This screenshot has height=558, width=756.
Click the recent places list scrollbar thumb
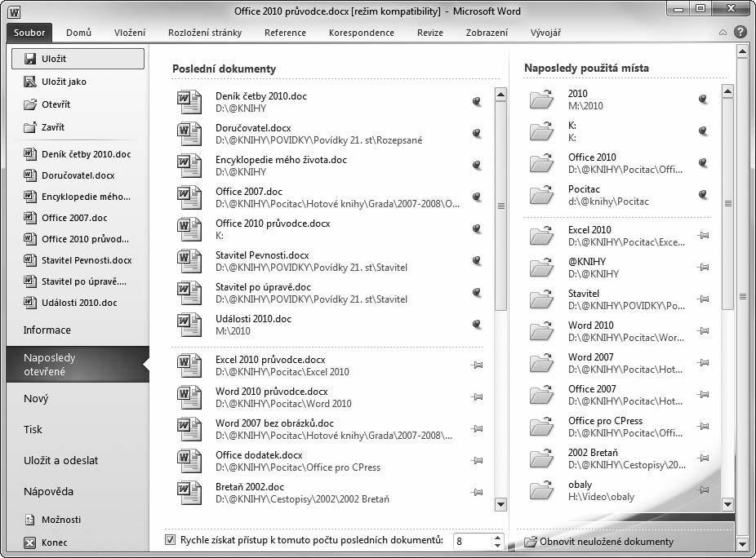point(727,203)
